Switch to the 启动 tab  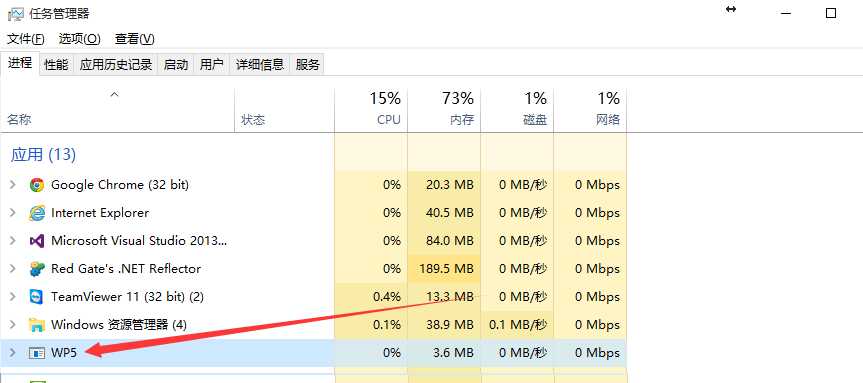tap(176, 64)
